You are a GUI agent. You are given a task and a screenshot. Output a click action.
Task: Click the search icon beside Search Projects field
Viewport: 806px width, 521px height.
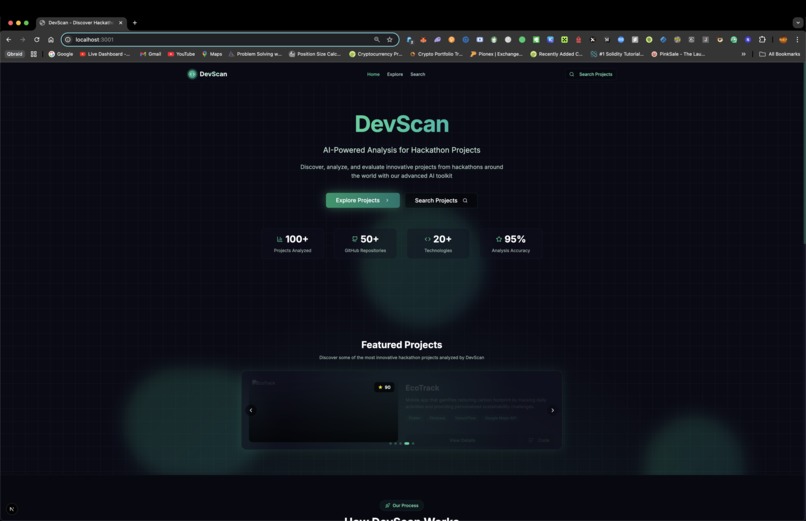(571, 75)
